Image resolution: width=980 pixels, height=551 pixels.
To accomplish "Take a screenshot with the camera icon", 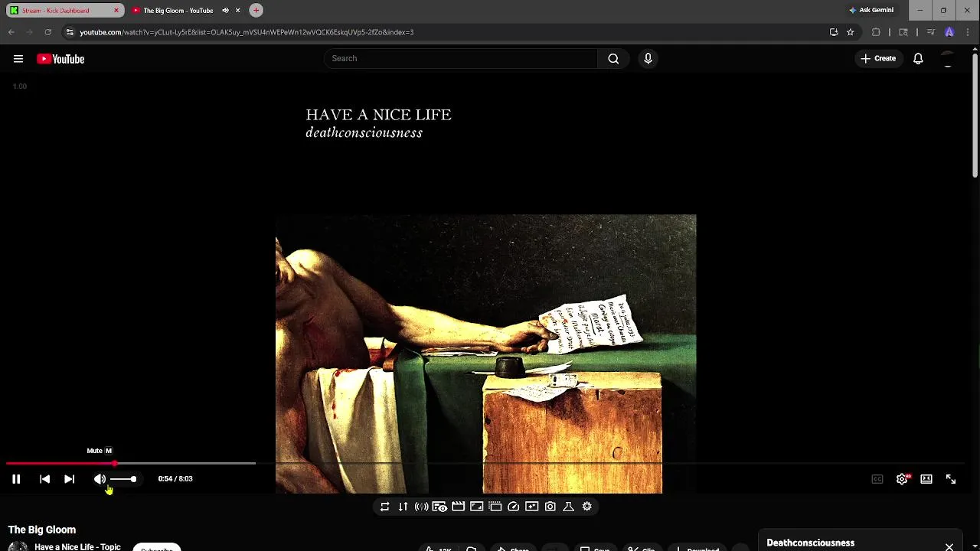I will [550, 507].
